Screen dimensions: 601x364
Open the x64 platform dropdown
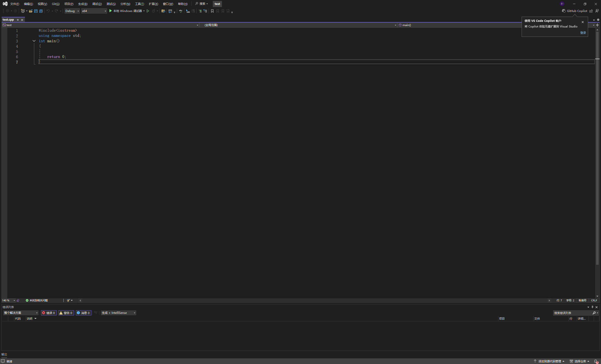point(94,11)
